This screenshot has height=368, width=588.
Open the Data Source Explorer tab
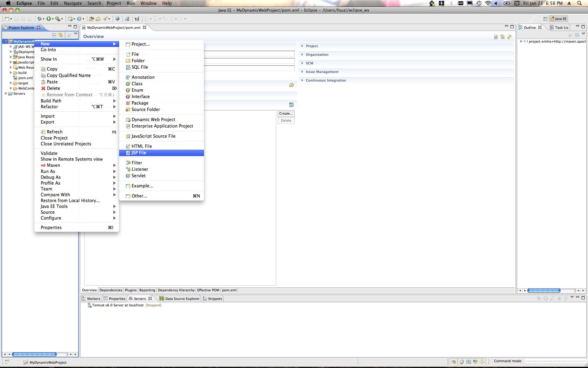[179, 298]
